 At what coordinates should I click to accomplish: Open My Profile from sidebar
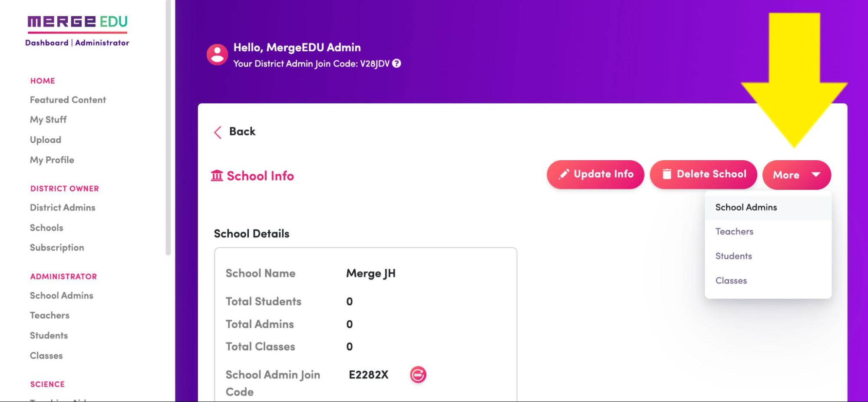coord(52,160)
